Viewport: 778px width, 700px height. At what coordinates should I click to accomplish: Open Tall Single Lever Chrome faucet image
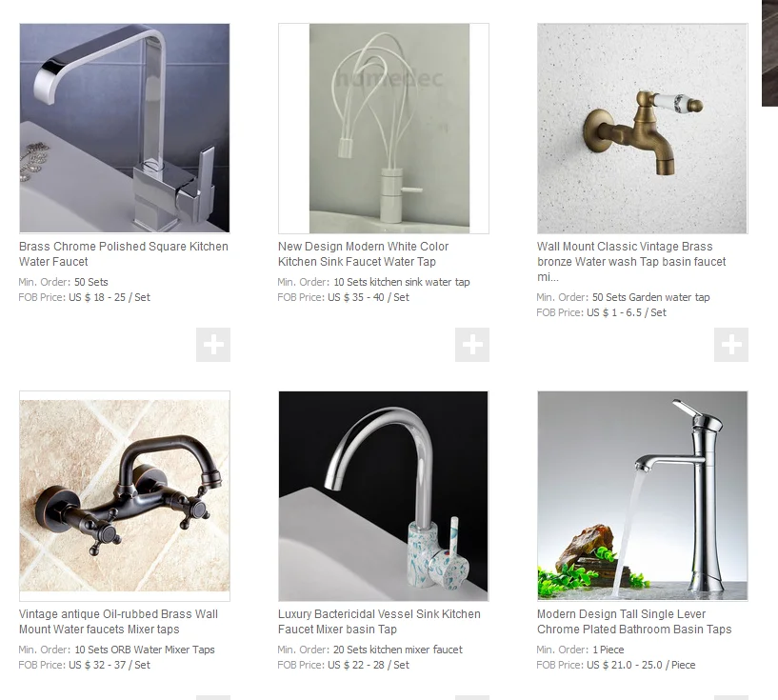[x=643, y=495]
